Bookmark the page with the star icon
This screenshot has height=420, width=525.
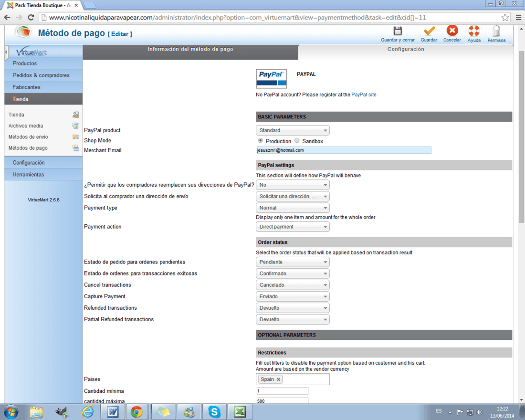(505, 17)
